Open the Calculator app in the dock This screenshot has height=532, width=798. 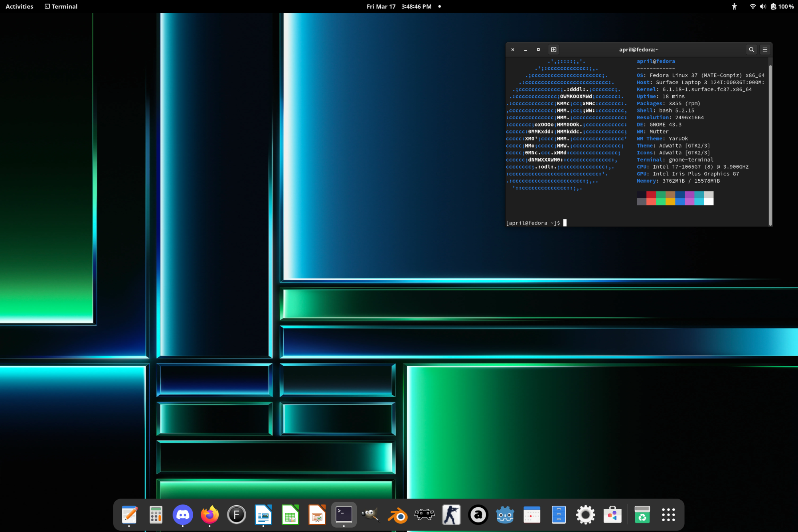tap(156, 515)
